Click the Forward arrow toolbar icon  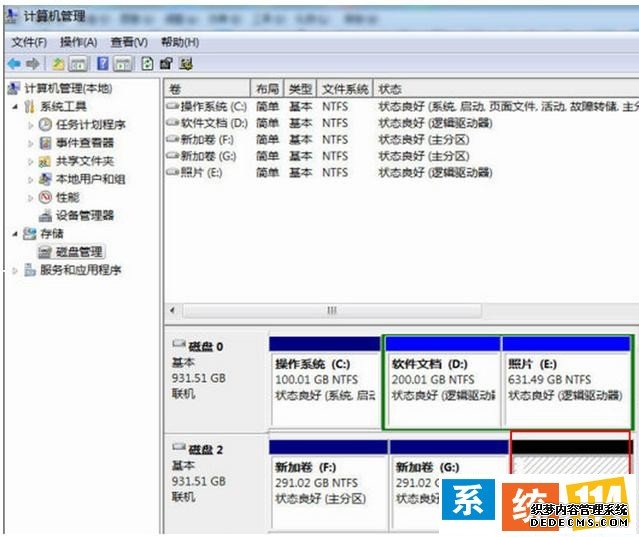33,64
